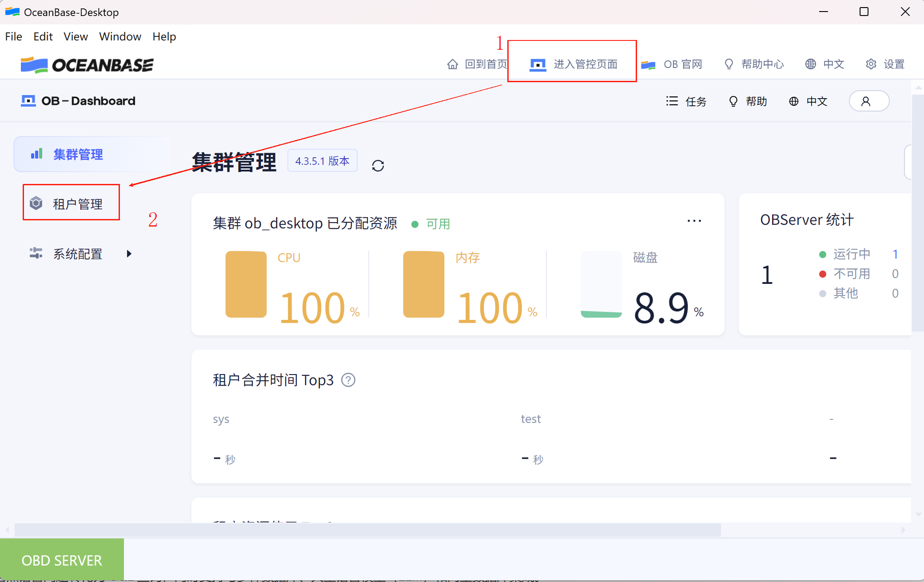Open 设置 gear icon in top bar
This screenshot has width=924, height=582.
point(871,64)
